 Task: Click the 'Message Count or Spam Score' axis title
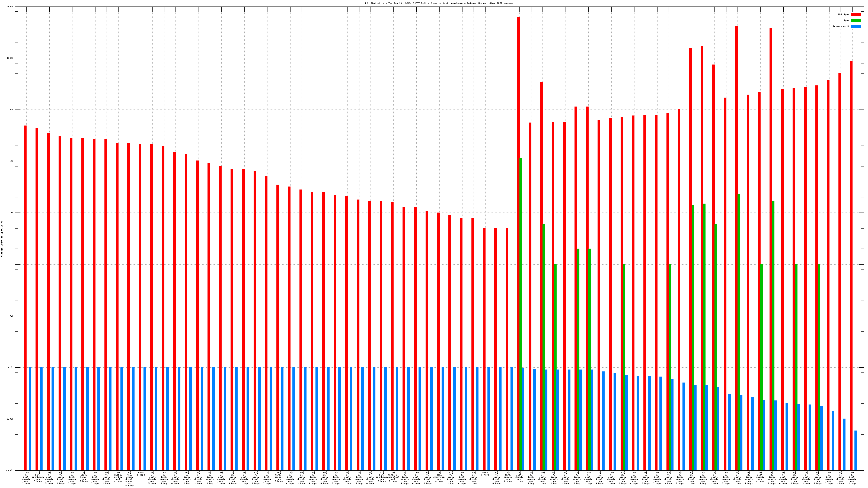2,239
